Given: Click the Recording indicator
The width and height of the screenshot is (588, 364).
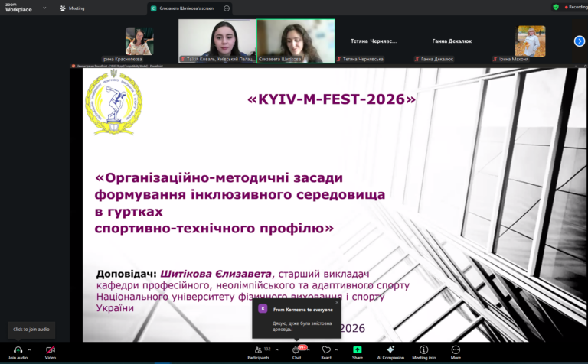Looking at the screenshot, I should (576, 7).
